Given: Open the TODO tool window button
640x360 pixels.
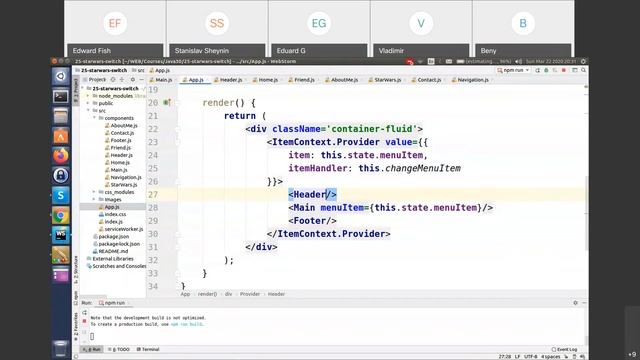Looking at the screenshot, I should [x=119, y=349].
